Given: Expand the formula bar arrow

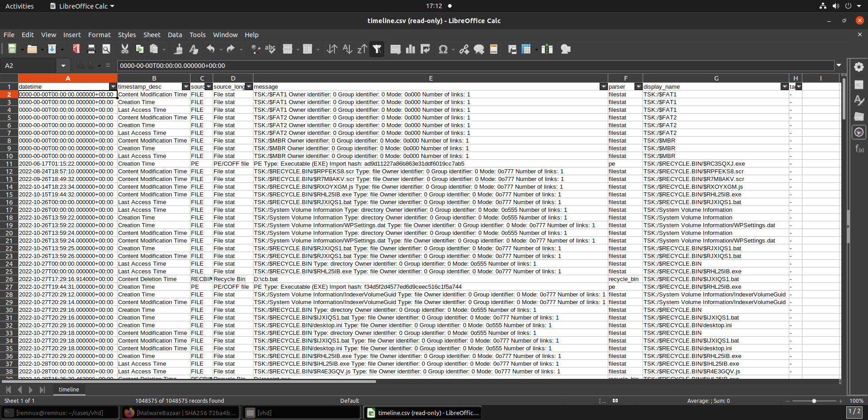Looking at the screenshot, I should tap(839, 66).
